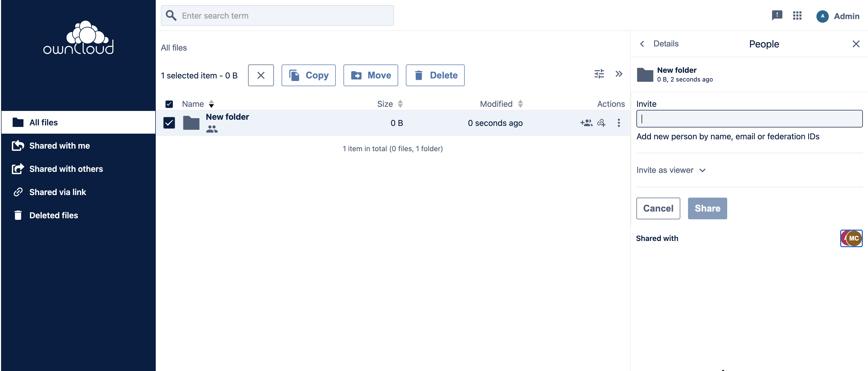
Task: Open the MC shared-with avatars
Action: [x=851, y=238]
